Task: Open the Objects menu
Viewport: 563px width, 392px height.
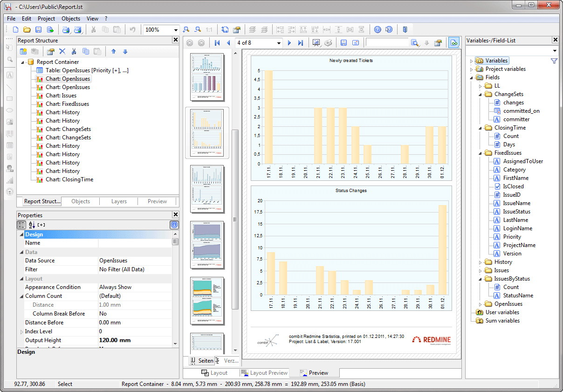Action: point(71,19)
